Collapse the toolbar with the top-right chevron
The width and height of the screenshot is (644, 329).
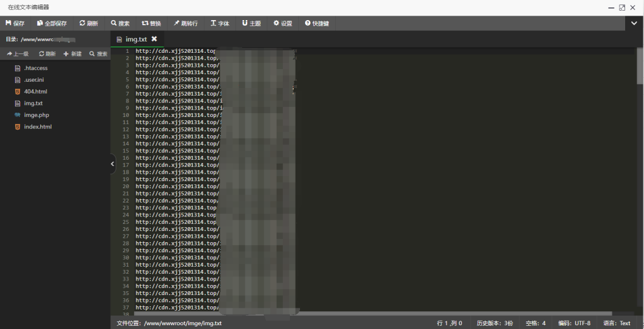[x=635, y=23]
